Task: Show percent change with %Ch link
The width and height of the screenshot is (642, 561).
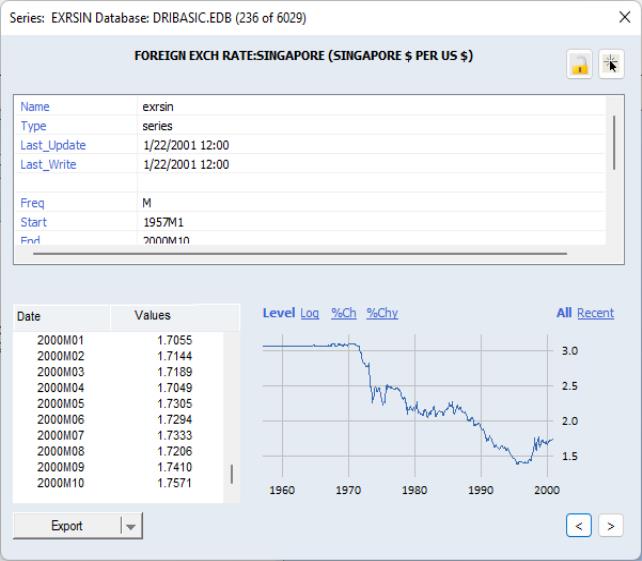Action: pyautogui.click(x=343, y=313)
